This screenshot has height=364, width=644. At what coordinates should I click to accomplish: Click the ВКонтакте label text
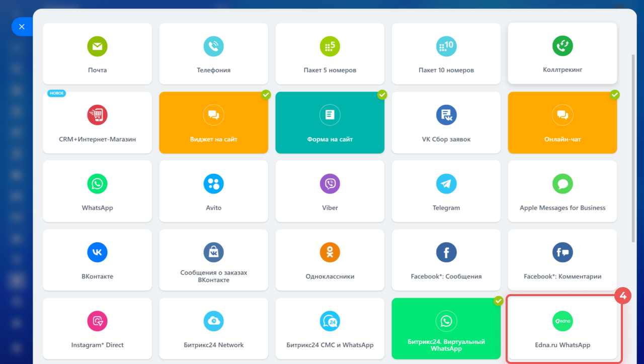[97, 277]
